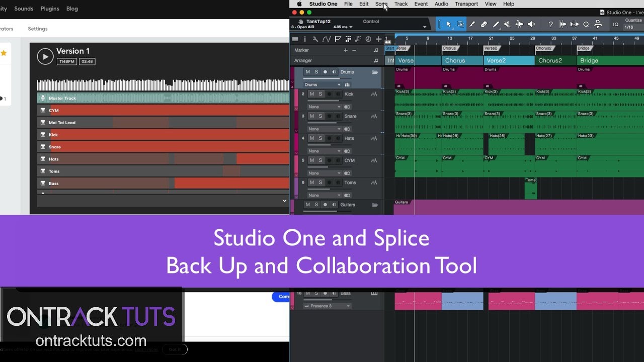Open the Event menu
Viewport: 644px width, 362px height.
pyautogui.click(x=421, y=4)
